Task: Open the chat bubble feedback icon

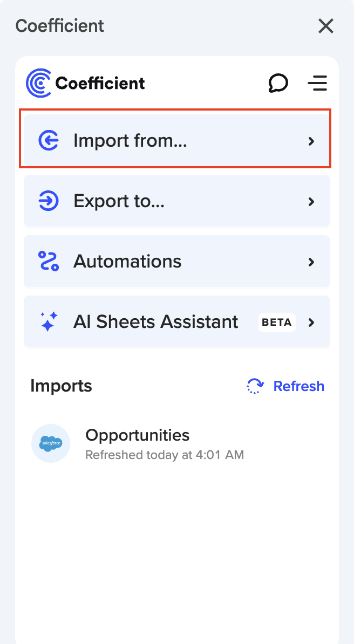Action: click(x=278, y=83)
